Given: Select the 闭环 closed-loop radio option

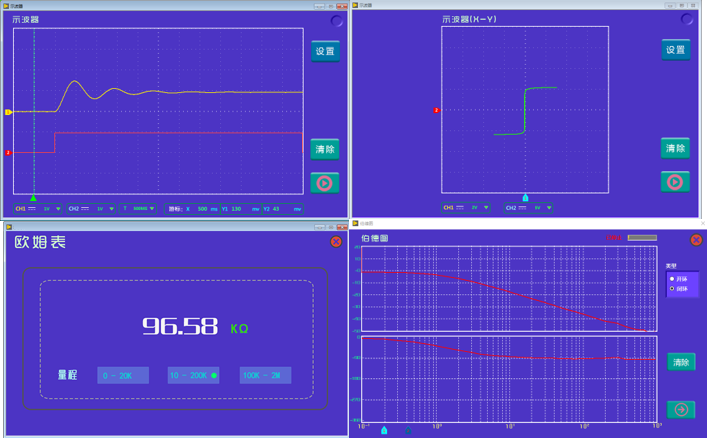Looking at the screenshot, I should click(672, 288).
